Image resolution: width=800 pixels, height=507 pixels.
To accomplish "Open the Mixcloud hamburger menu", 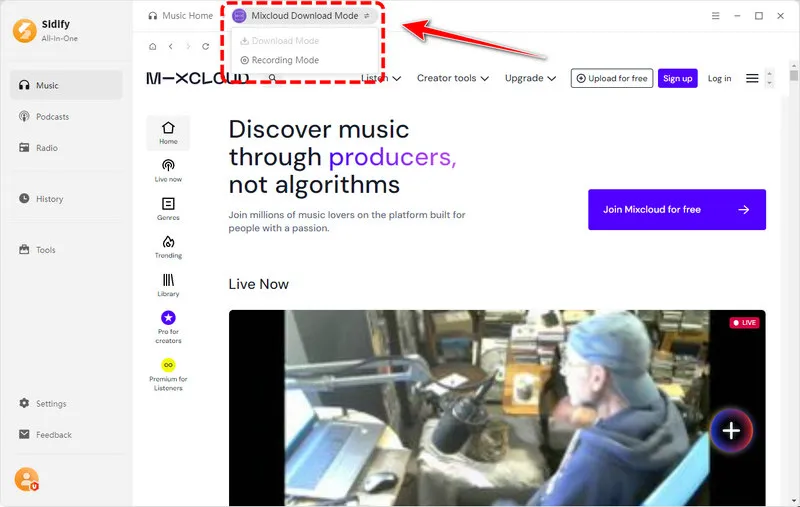I will [752, 78].
